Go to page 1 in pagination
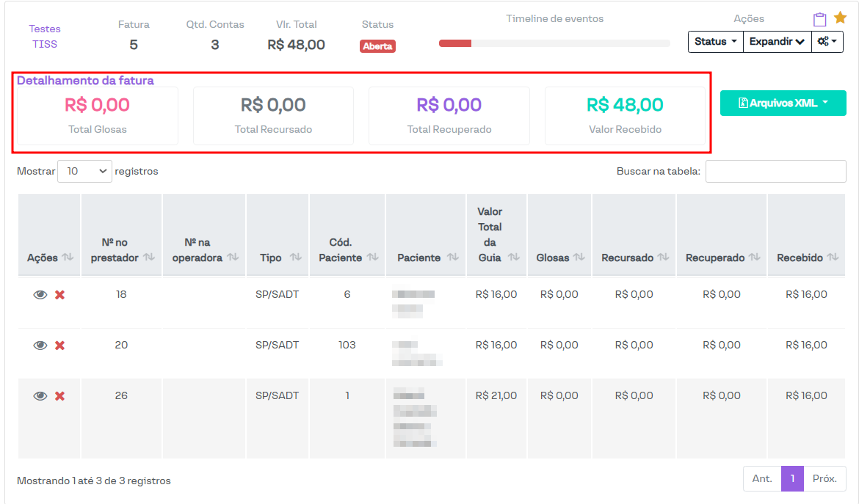 792,478
